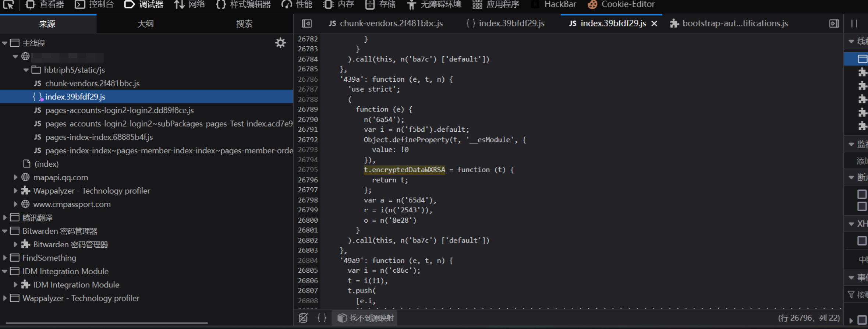Collapse the 断点 breakpoints section
Viewport: 868px width, 329px height.
(x=851, y=178)
